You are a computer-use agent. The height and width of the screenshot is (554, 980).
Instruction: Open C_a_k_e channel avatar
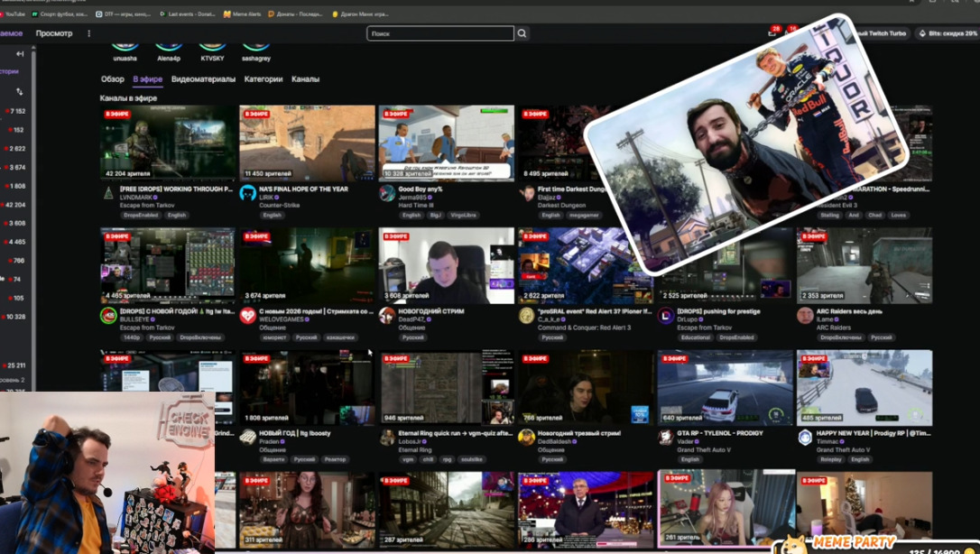pos(526,316)
